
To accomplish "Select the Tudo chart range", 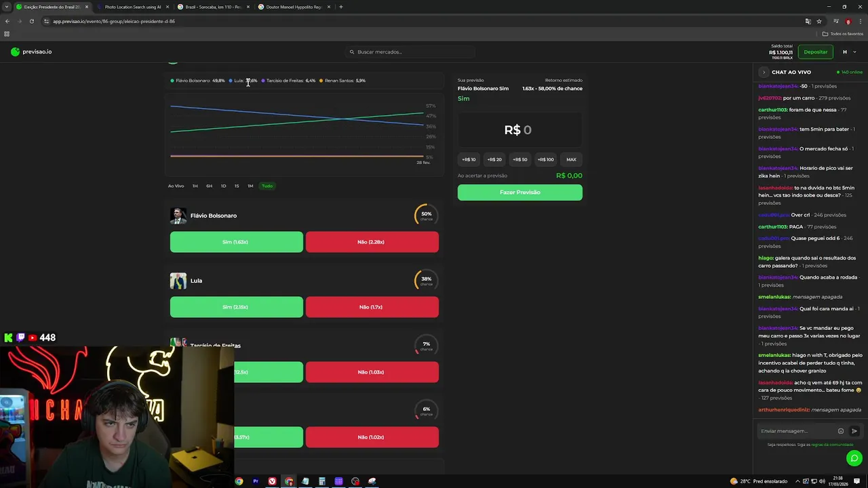I will (267, 186).
